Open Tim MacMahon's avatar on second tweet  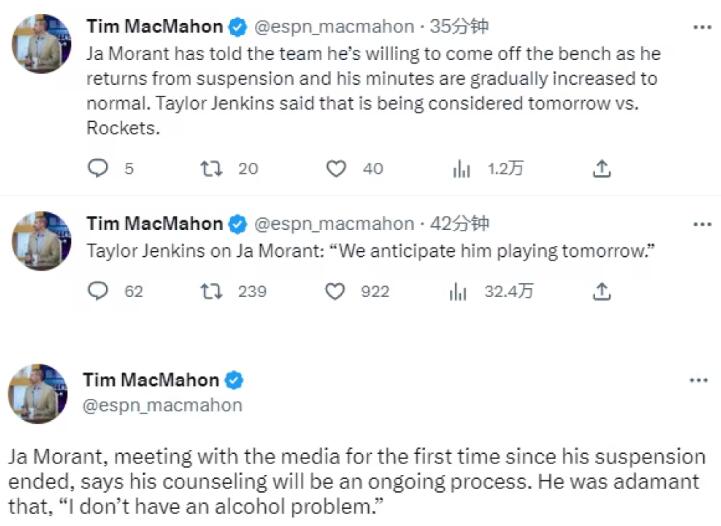tap(41, 240)
